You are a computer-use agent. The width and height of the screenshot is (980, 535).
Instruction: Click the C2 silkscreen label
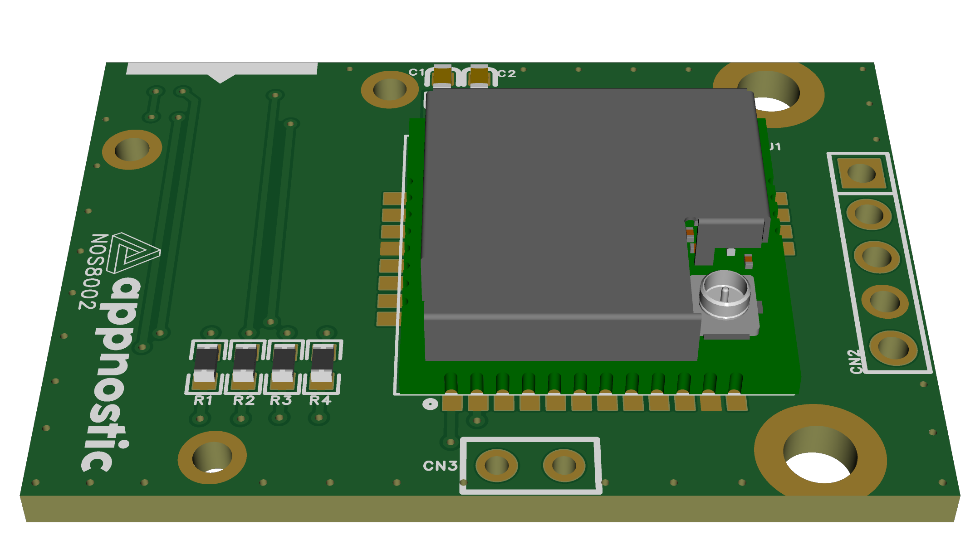pyautogui.click(x=507, y=73)
